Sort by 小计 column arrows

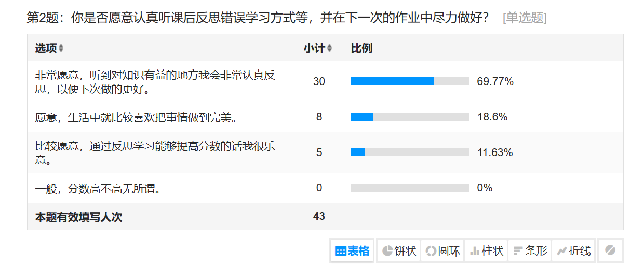(x=329, y=48)
